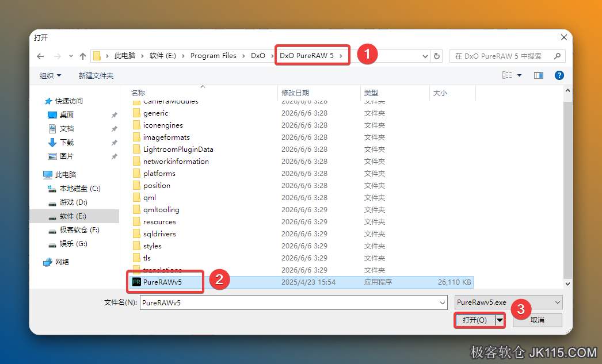Viewport: 602px width, 364px height.
Task: Open 游戏 (D:) drive
Action: [x=73, y=202]
